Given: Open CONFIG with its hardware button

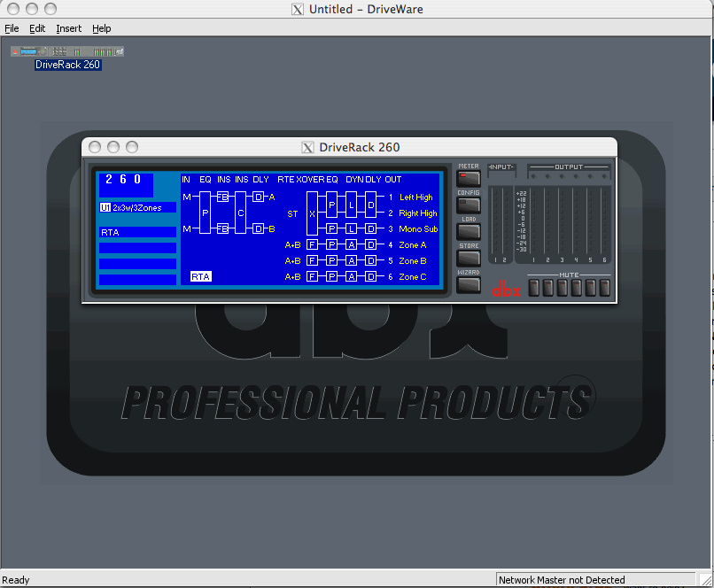Looking at the screenshot, I should (x=468, y=205).
